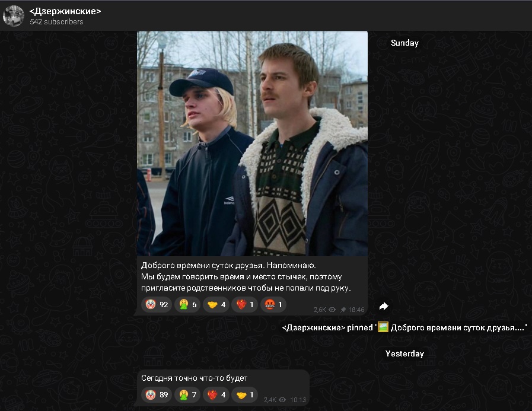Click the 2,6K view count
532x411 pixels.
point(320,310)
